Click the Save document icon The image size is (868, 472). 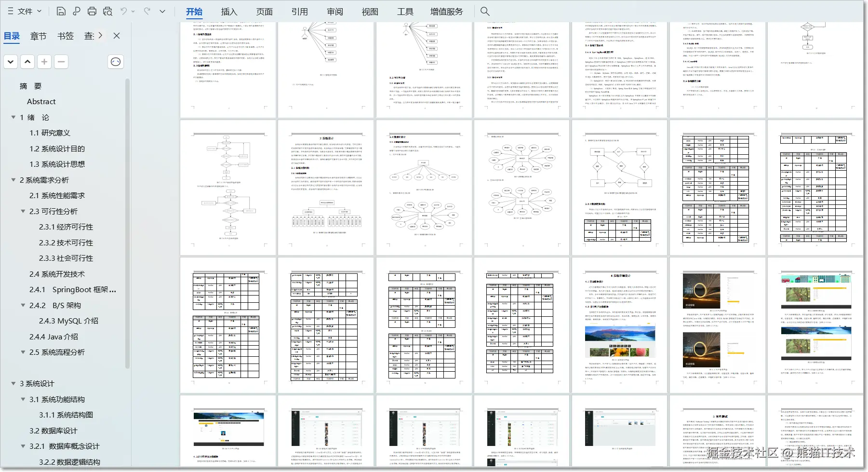61,11
